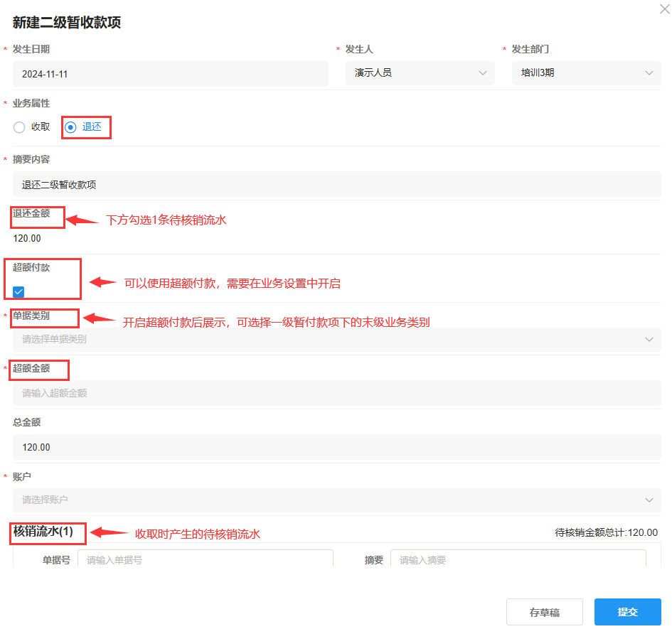Viewport: 672px width, 629px height.
Task: Click the 账户 dropdown chevron arrow
Action: 648,499
